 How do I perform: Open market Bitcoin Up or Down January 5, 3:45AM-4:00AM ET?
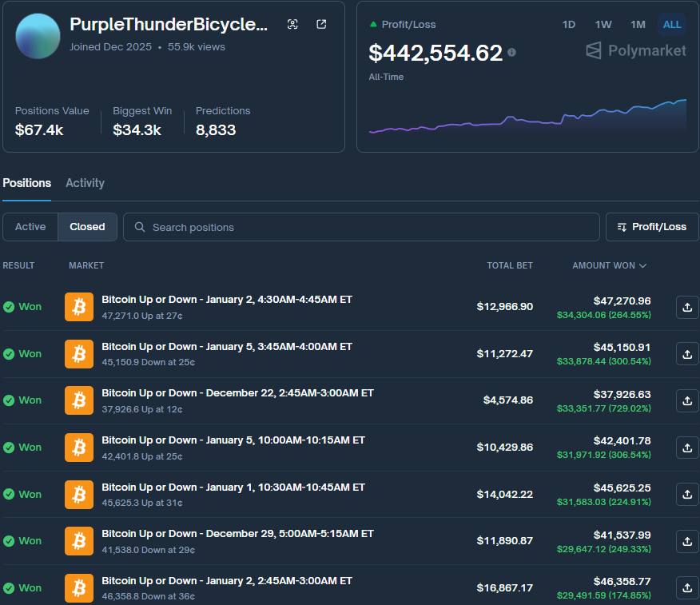click(227, 347)
